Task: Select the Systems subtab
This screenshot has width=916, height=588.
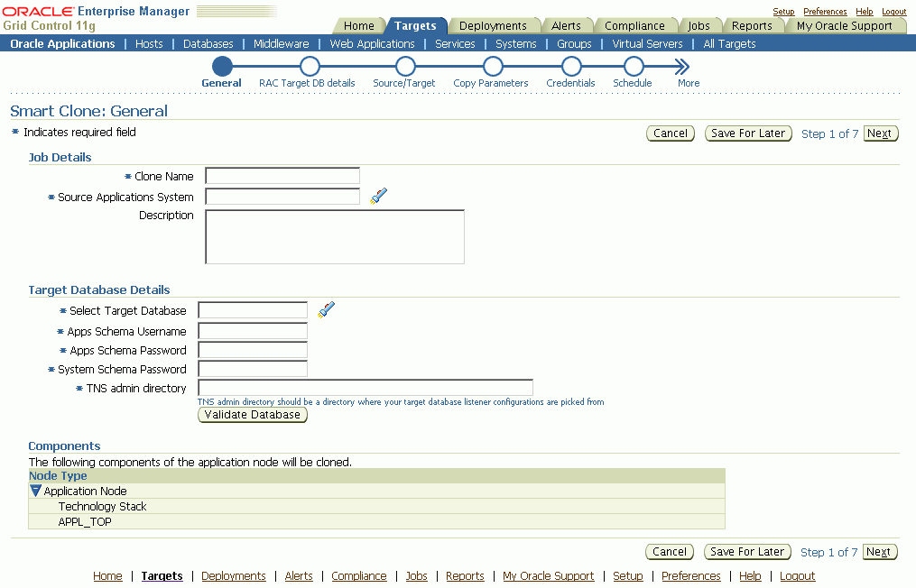Action: pyautogui.click(x=516, y=44)
